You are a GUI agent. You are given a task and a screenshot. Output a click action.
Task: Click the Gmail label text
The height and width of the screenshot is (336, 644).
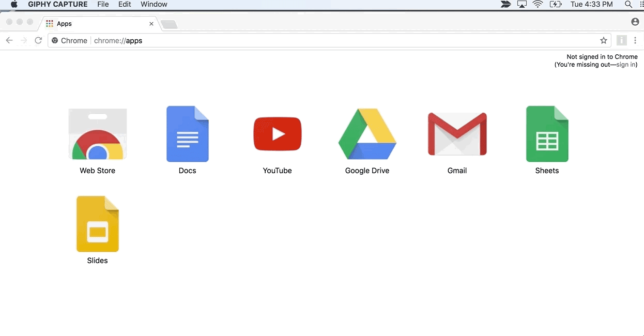point(457,171)
